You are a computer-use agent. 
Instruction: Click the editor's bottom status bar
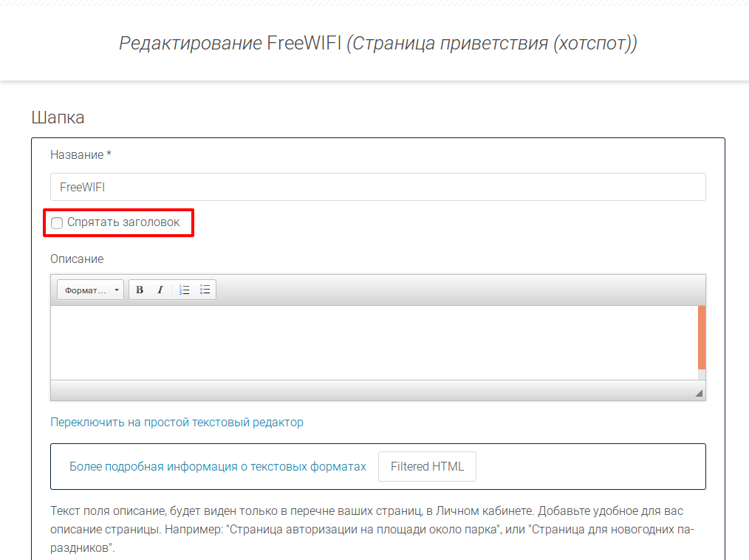369,391
